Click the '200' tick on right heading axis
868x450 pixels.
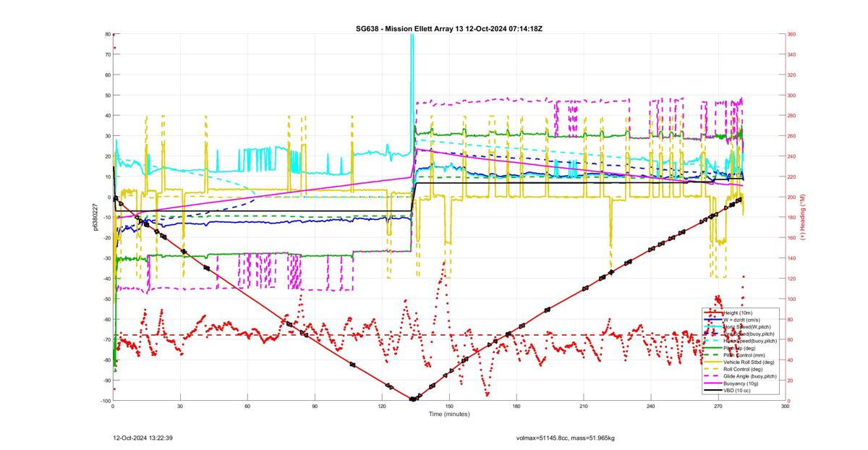click(x=792, y=197)
